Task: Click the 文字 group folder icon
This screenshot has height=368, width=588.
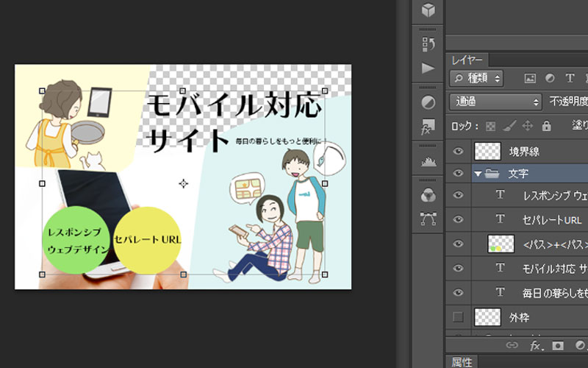Action: (x=492, y=174)
